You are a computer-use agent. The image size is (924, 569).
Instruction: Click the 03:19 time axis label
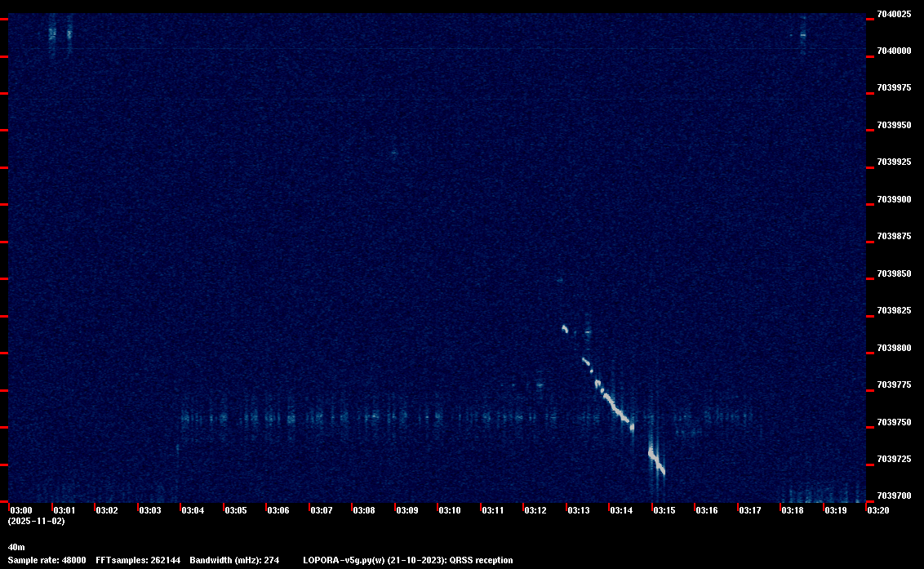[836, 510]
